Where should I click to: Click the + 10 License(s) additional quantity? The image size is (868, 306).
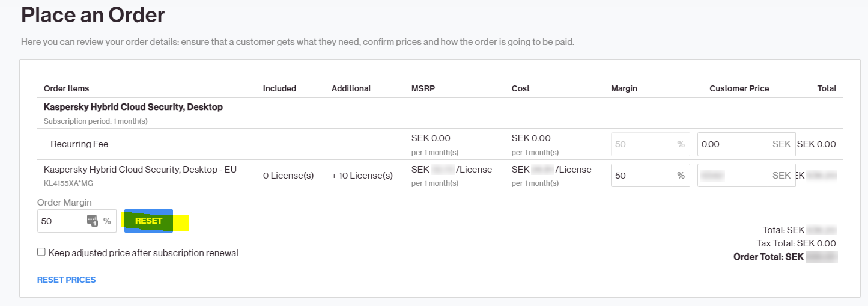[x=362, y=176]
